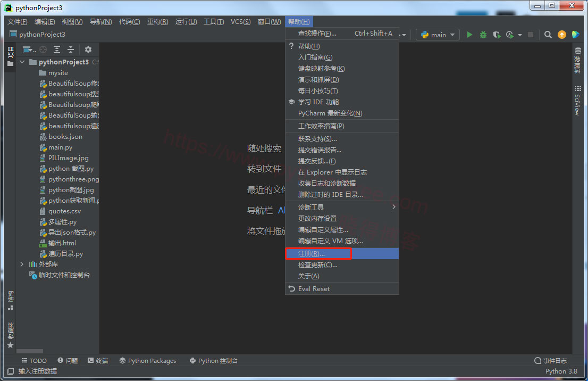Click the locate target icon in project panel

pyautogui.click(x=43, y=49)
